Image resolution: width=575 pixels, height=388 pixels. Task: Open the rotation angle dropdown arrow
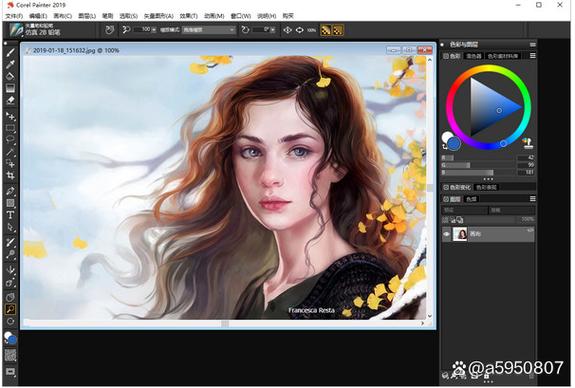tap(272, 29)
